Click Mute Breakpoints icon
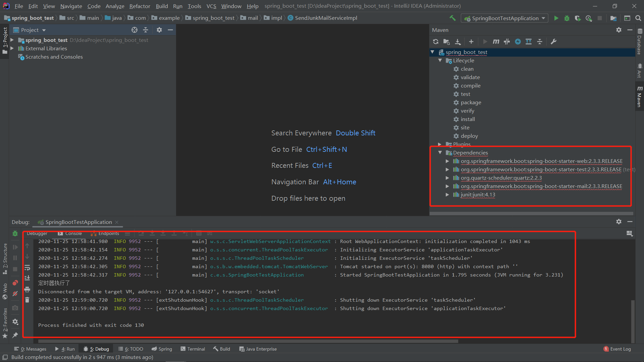This screenshot has width=644, height=362. (15, 294)
